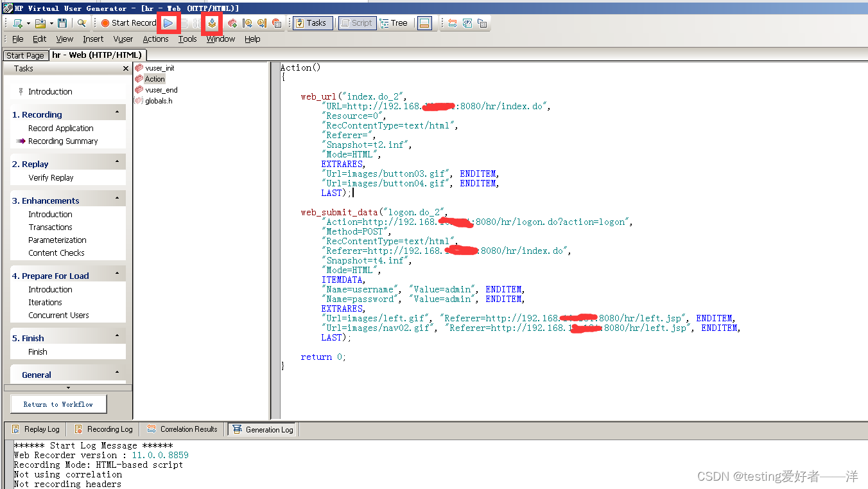
Task: Open Parameterization task
Action: pos(57,240)
